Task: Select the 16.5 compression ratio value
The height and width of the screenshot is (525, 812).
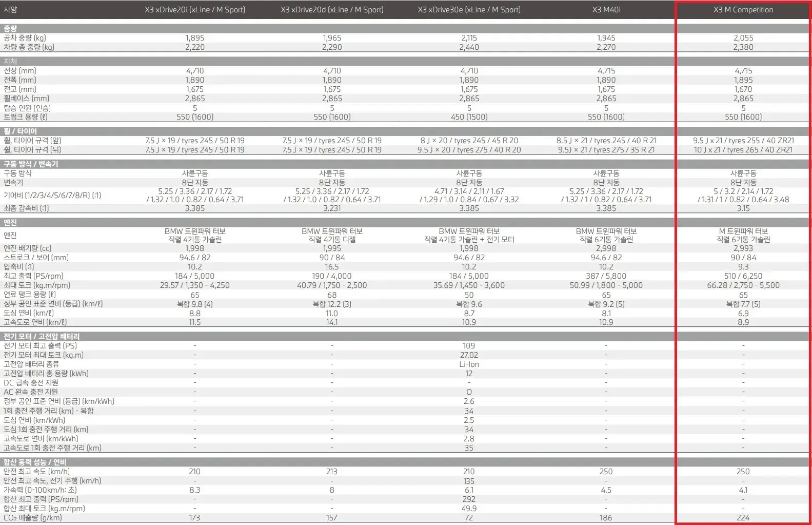Action: tap(332, 267)
